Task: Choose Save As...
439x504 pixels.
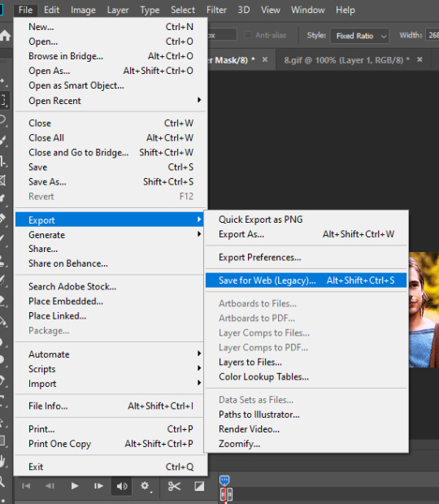Action: click(111, 181)
